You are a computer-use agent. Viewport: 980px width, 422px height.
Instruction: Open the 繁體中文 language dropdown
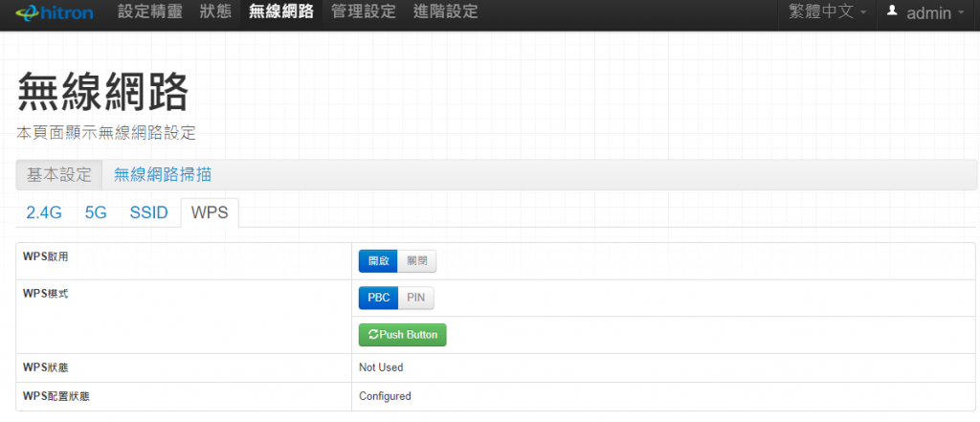coord(828,12)
